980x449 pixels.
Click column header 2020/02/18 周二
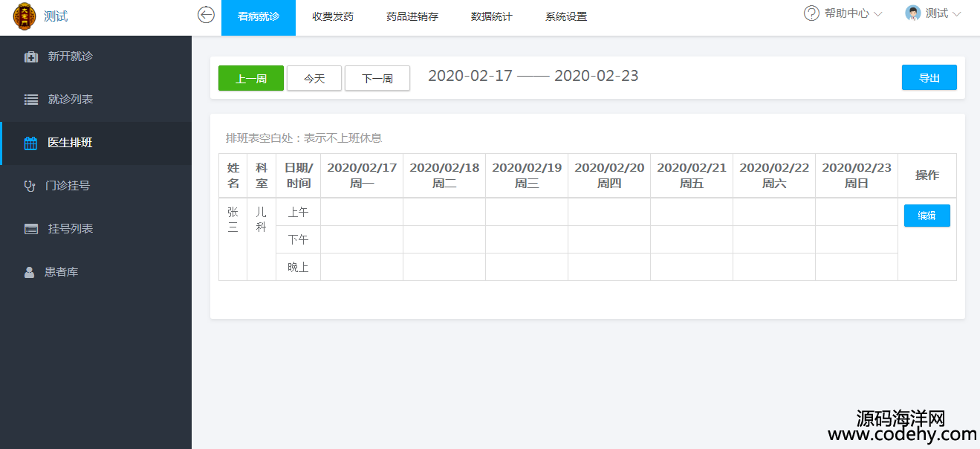(444, 175)
